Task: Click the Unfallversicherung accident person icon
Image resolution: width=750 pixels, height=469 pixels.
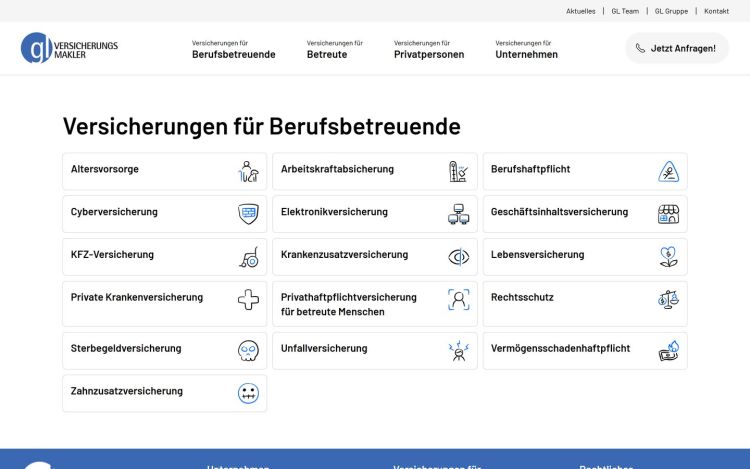Action: (458, 351)
